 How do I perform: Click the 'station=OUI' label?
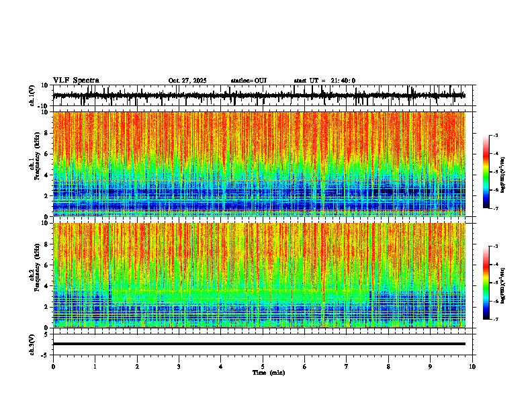tap(249, 81)
